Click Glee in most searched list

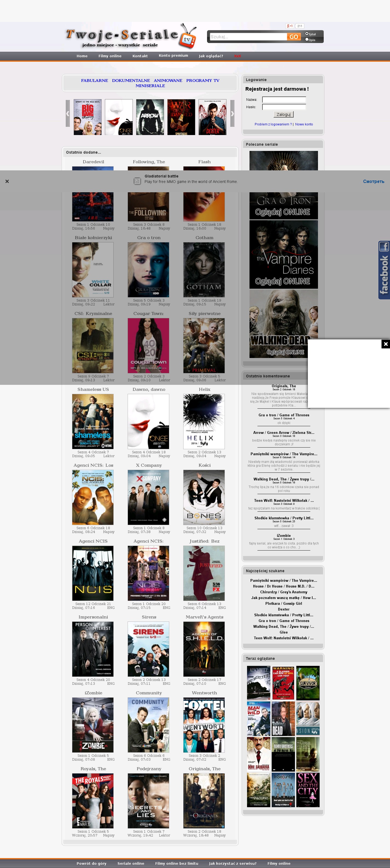coord(283,632)
